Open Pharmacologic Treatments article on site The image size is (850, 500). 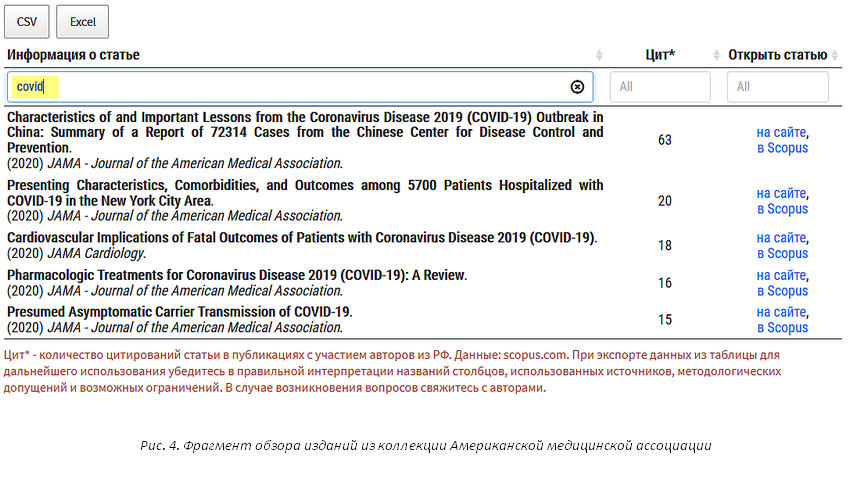[781, 275]
